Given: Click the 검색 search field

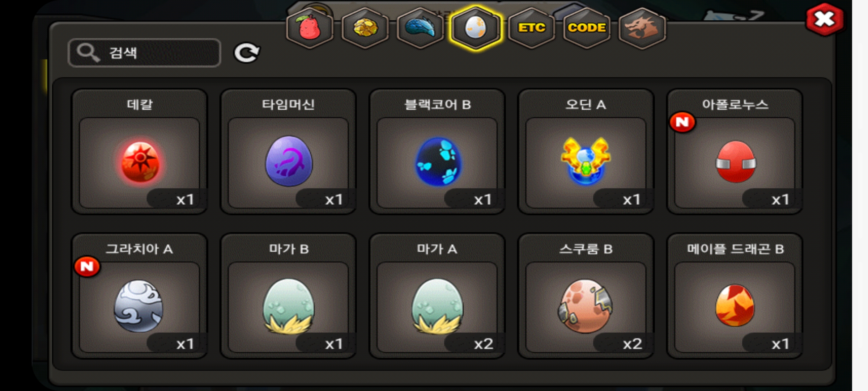Looking at the screenshot, I should click(144, 53).
